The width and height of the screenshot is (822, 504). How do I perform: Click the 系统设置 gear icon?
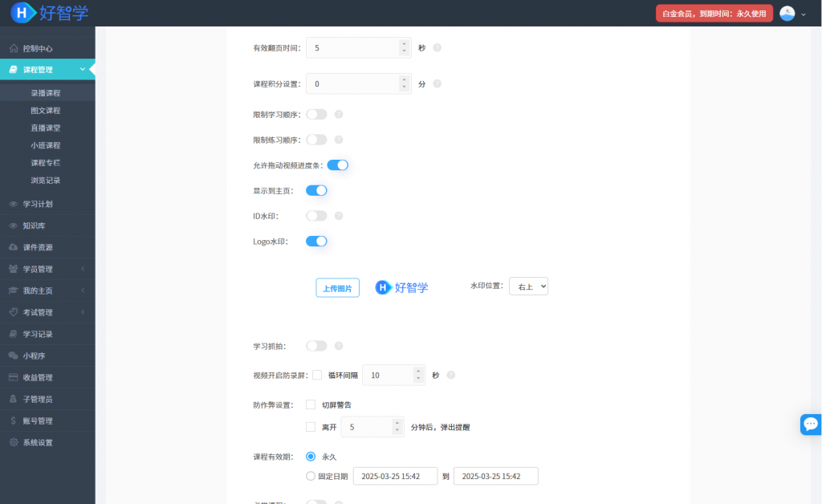[x=14, y=442]
